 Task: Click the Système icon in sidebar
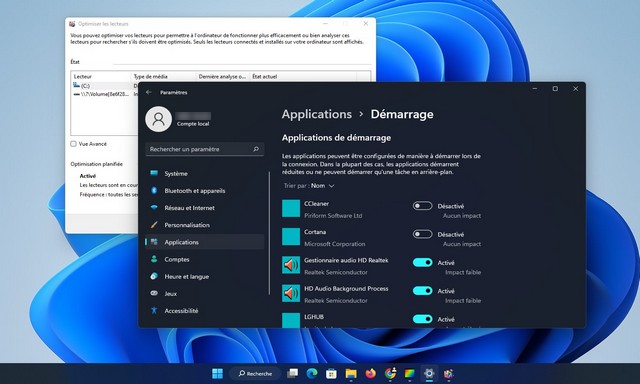tap(154, 173)
